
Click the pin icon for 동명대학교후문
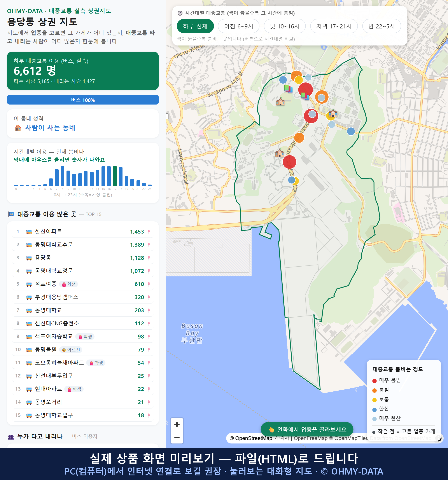click(149, 244)
